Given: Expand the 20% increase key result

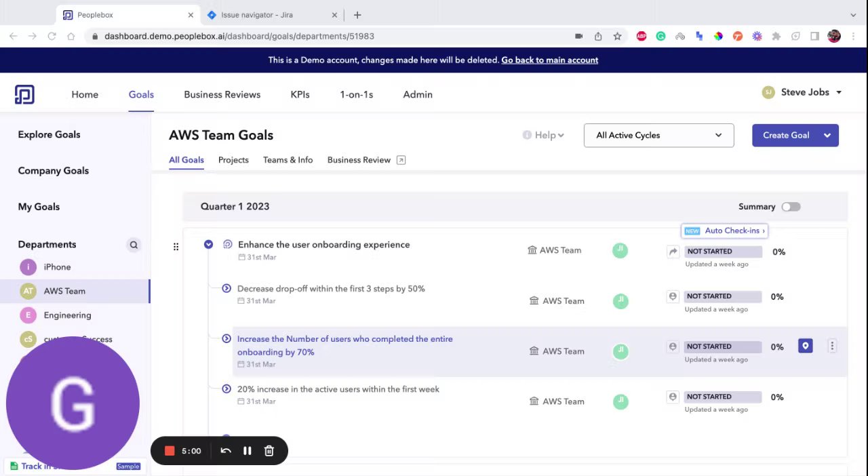Looking at the screenshot, I should point(226,389).
